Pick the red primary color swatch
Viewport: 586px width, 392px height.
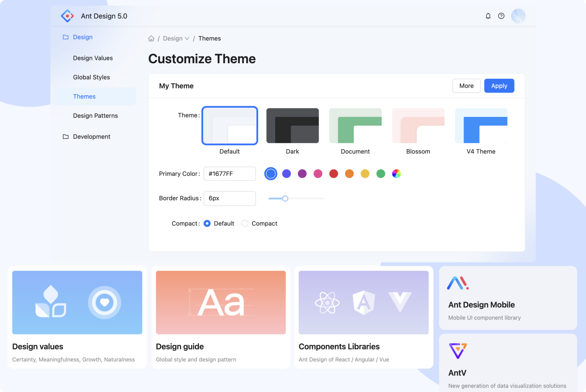334,174
